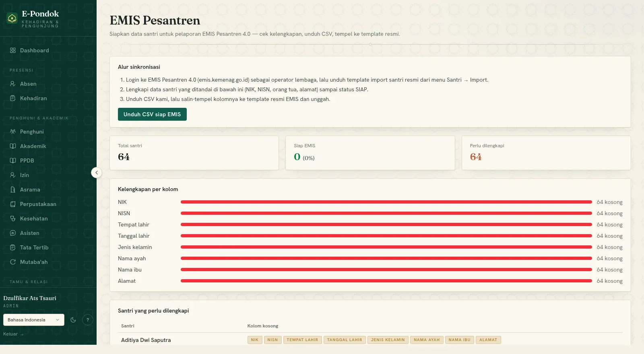Click the Kesehatan stethoscope icon

coord(13,218)
